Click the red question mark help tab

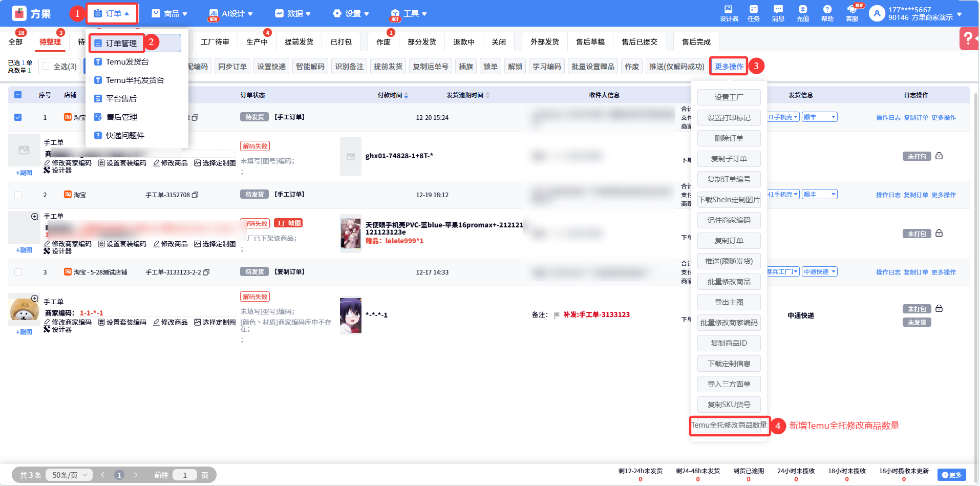969,38
